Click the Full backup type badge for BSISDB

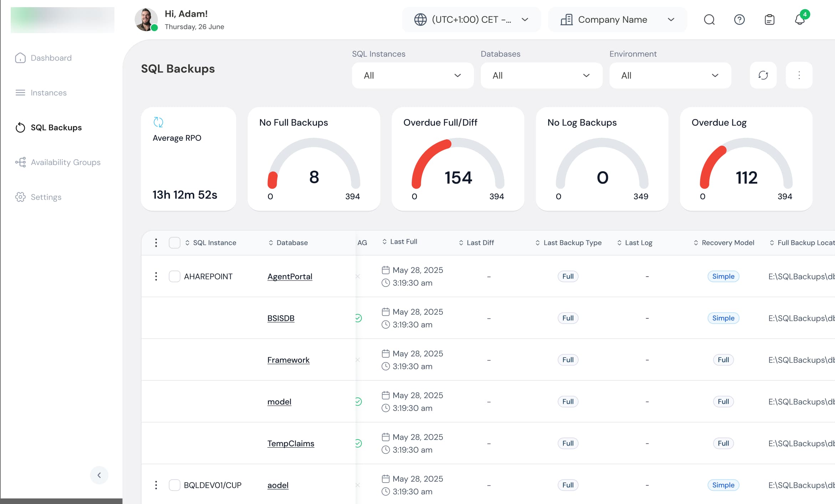tap(568, 318)
